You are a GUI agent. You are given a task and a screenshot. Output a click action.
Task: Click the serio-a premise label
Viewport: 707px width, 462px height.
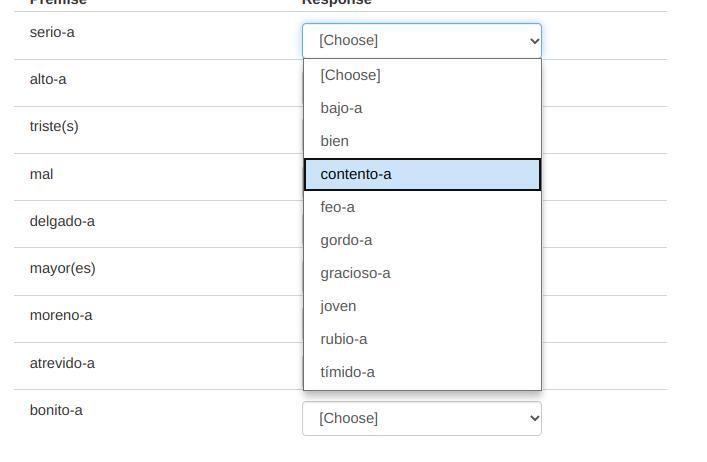[52, 32]
